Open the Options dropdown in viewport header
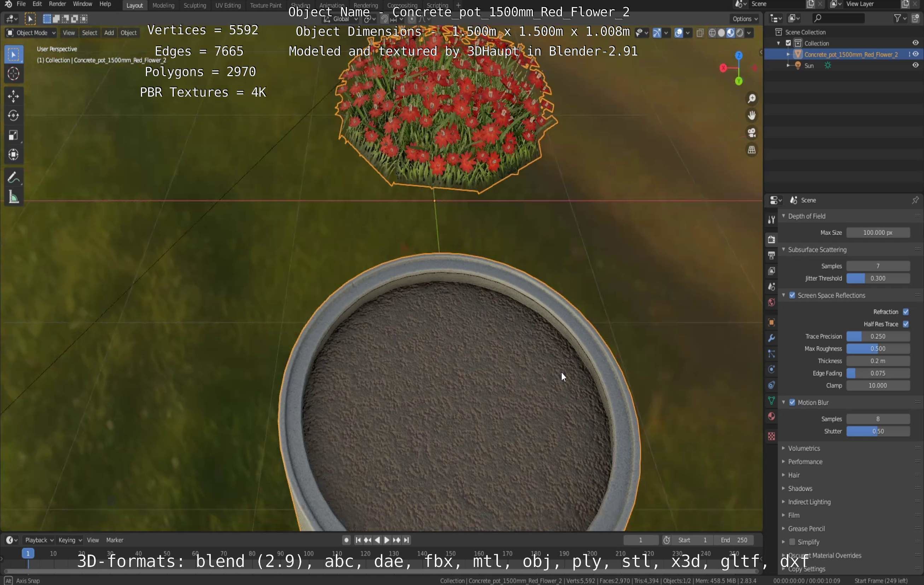The width and height of the screenshot is (924, 585). tap(744, 19)
